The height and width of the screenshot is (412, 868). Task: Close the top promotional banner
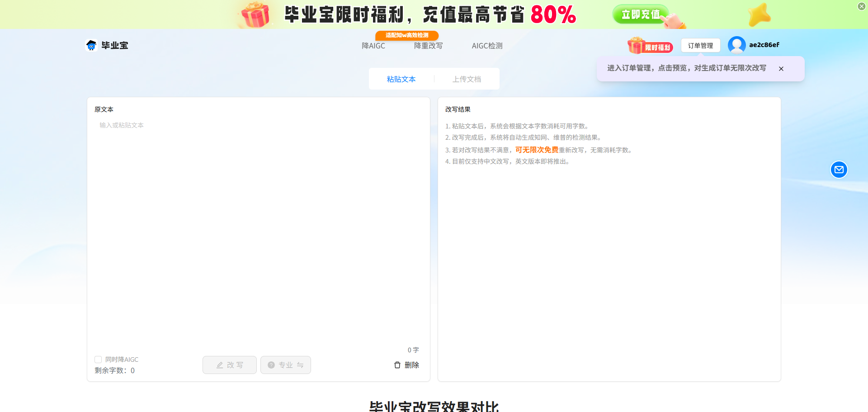point(862,6)
